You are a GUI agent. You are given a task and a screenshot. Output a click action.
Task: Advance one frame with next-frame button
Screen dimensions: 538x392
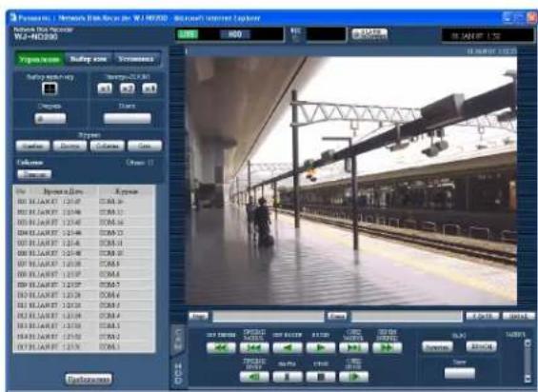(x=354, y=377)
